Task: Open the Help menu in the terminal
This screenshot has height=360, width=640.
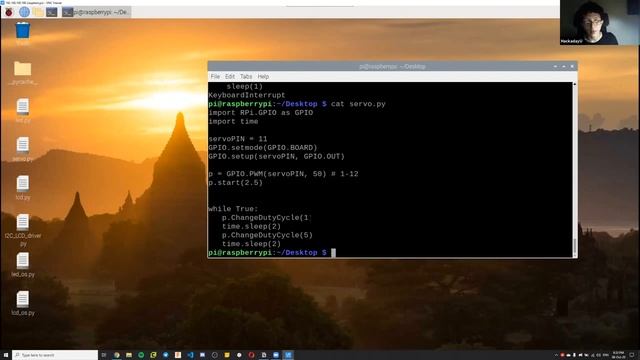Action: pos(263,77)
